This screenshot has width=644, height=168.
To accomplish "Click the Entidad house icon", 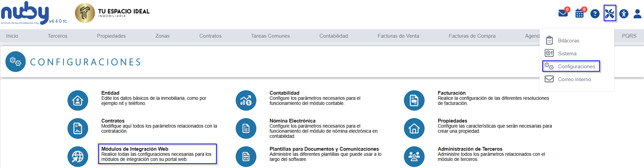I will [78, 100].
